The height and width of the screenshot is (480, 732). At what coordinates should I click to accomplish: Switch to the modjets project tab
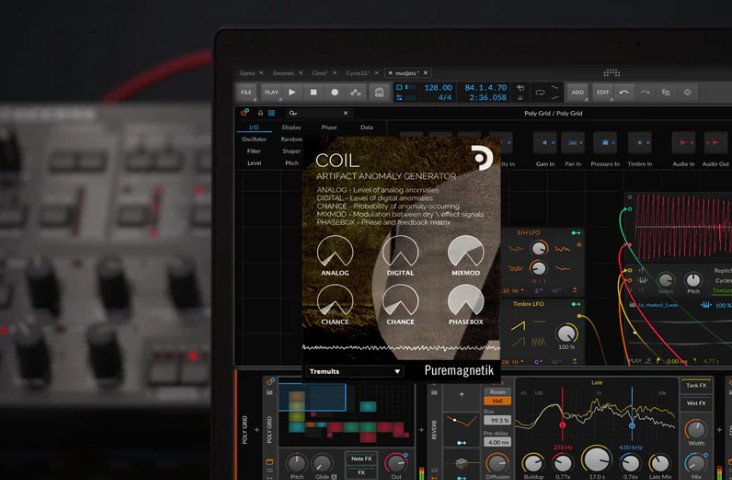[409, 73]
